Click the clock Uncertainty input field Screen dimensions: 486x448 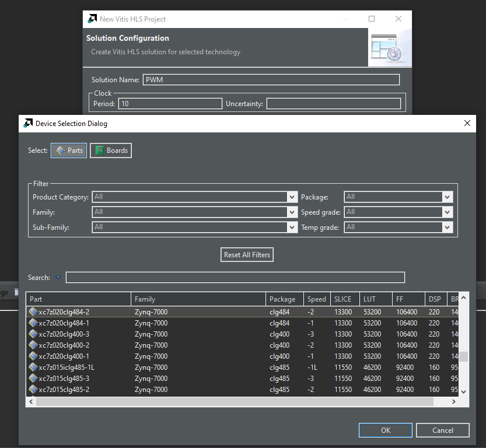coord(334,103)
